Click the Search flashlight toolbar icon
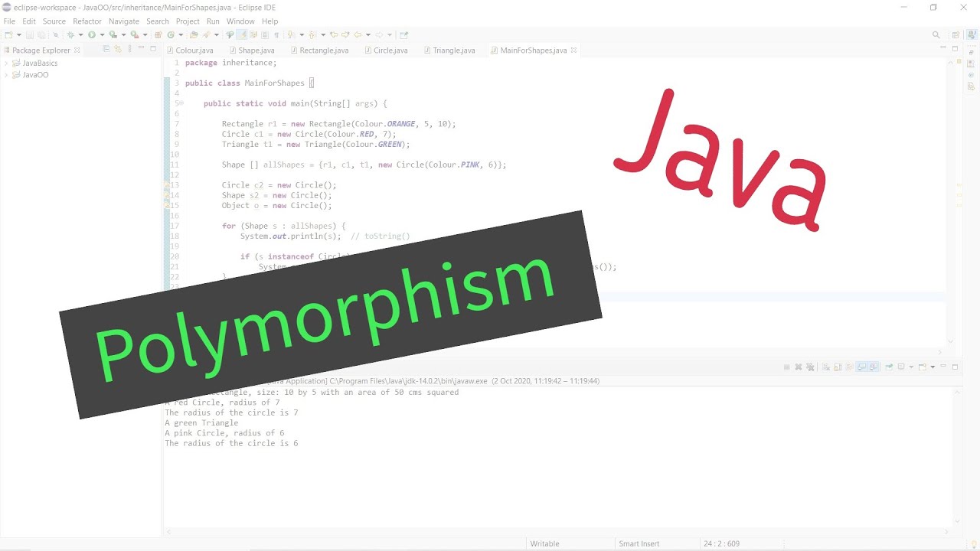980x551 pixels. (x=205, y=34)
